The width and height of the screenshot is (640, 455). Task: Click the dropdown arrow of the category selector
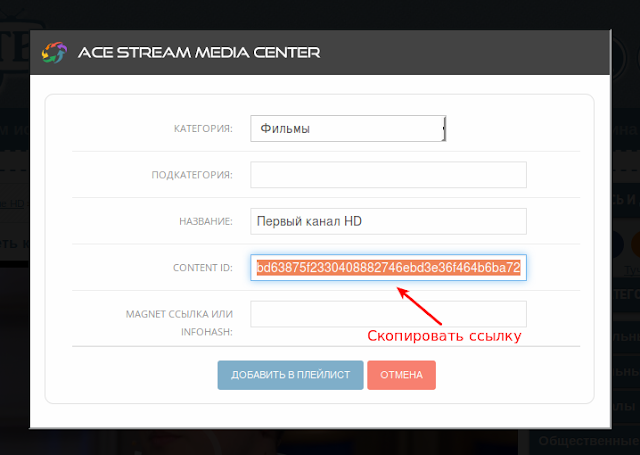click(443, 129)
